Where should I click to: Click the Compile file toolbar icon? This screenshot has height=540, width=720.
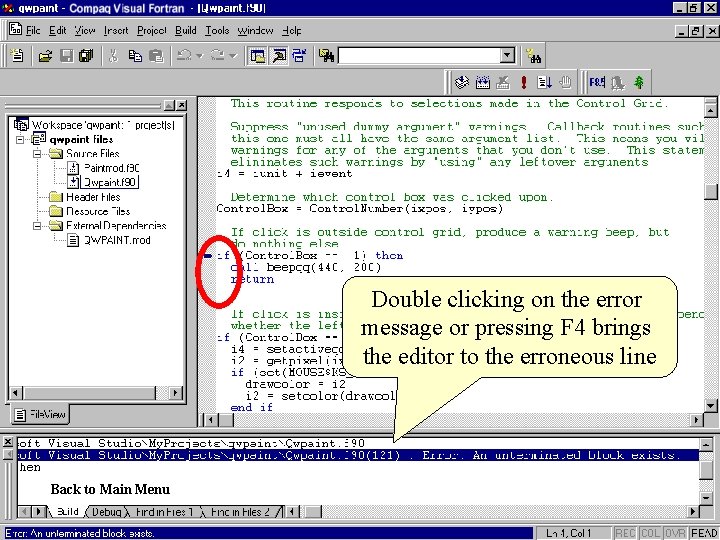click(x=461, y=82)
